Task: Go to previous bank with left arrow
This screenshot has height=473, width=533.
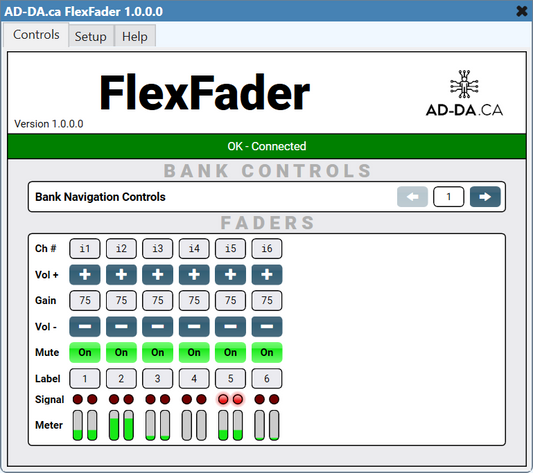Action: (x=412, y=197)
